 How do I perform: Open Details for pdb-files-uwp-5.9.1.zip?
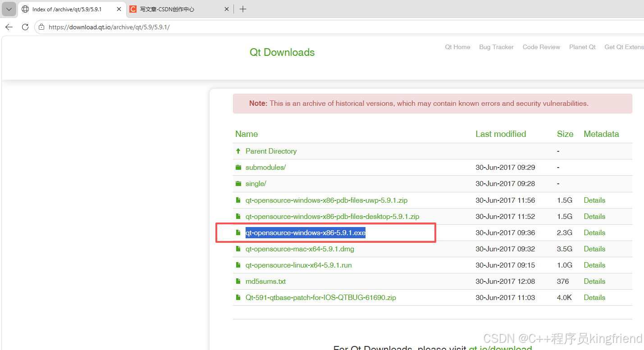(x=594, y=200)
